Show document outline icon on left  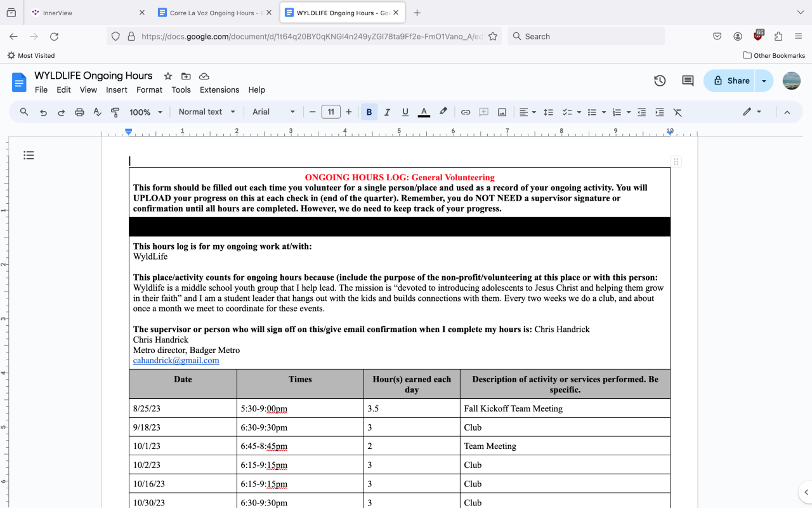(29, 155)
